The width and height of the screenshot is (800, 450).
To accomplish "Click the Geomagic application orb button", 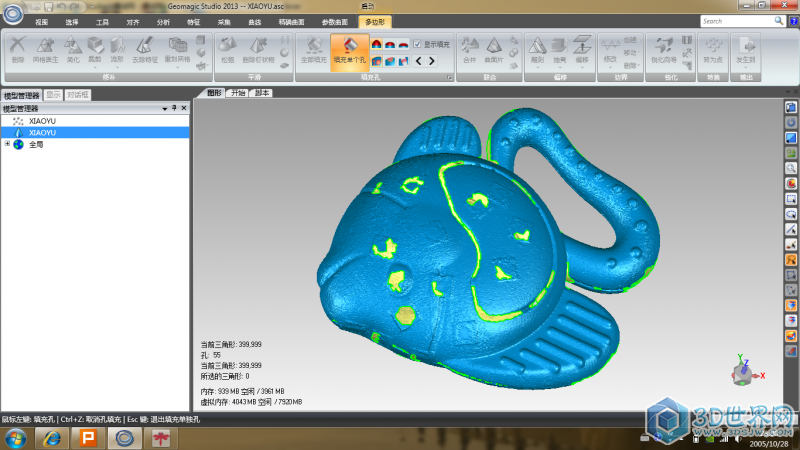I will (x=13, y=13).
